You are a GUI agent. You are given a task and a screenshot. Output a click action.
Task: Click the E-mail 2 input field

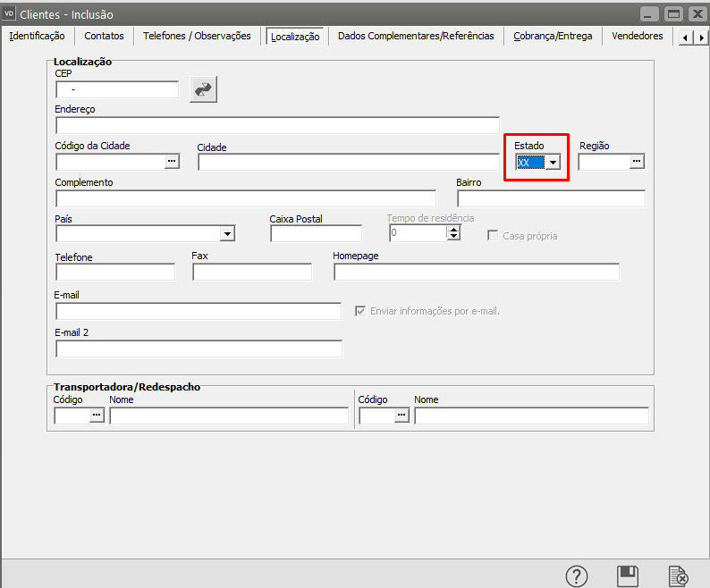[x=199, y=349]
